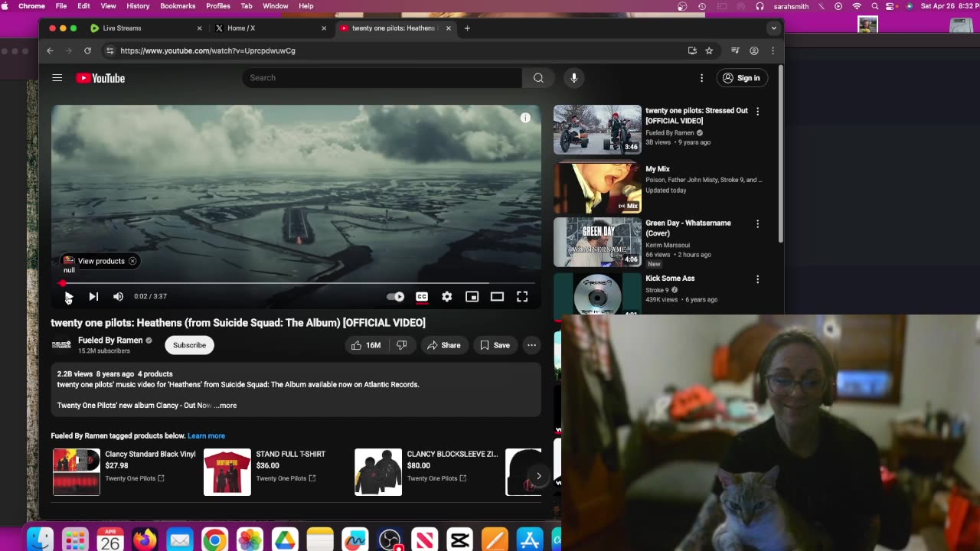Open options for Whatsername video
Screen dimensions: 980x551
coord(757,223)
